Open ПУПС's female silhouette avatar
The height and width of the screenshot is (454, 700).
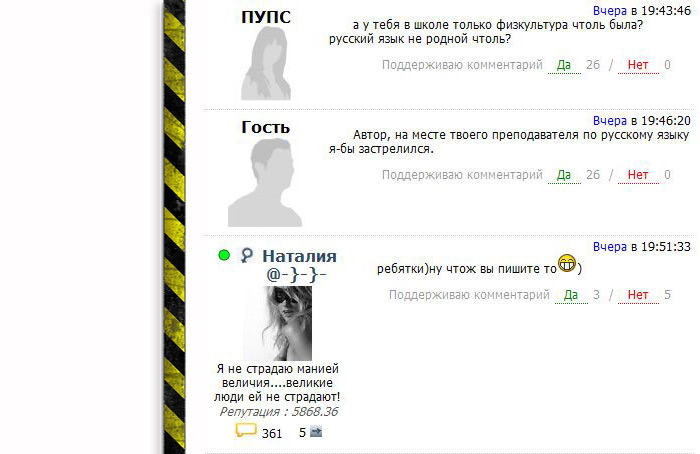[266, 63]
